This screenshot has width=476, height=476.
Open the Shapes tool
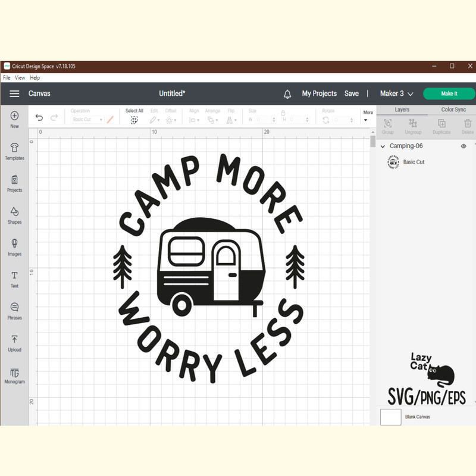coord(14,212)
